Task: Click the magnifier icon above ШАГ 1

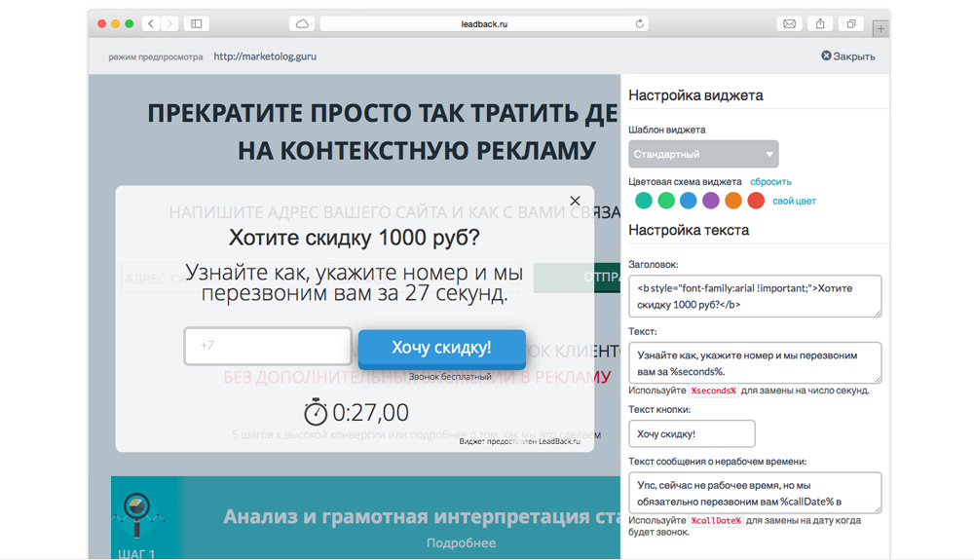Action: coord(136,514)
